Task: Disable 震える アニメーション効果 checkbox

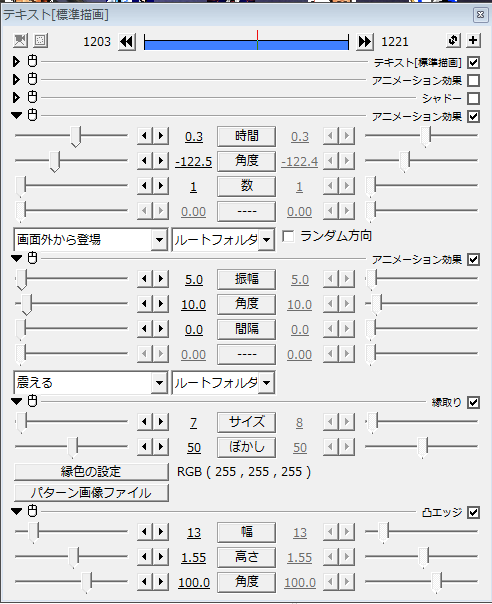Action: 474,260
